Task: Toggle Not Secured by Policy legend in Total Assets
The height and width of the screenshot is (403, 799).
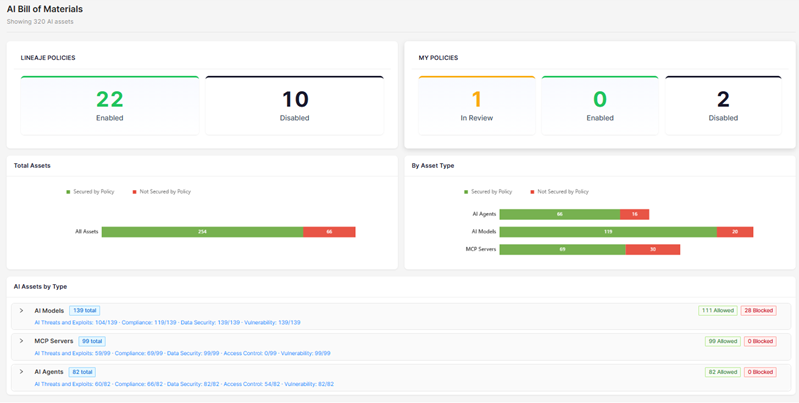Action: 161,191
